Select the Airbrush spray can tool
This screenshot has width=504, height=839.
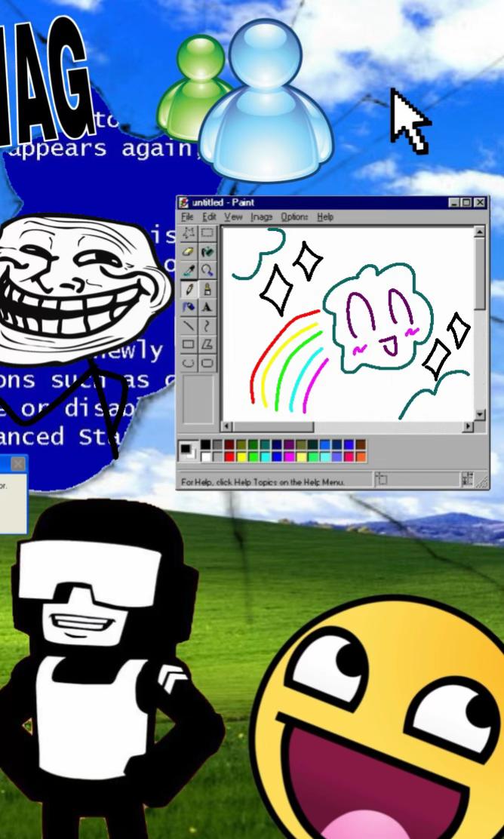pyautogui.click(x=189, y=308)
